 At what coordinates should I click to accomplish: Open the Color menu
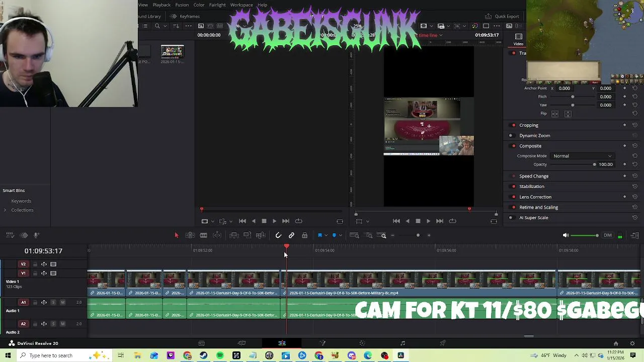(x=199, y=5)
